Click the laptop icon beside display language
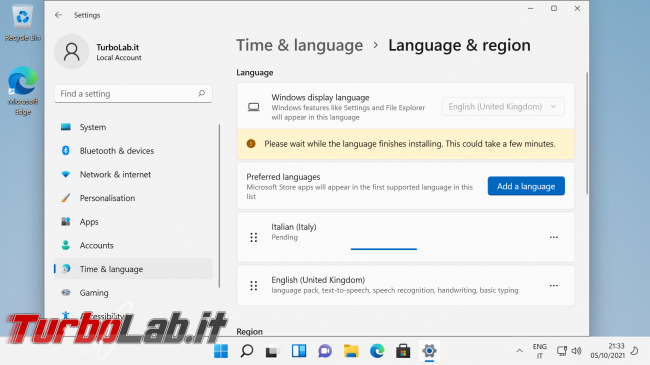The width and height of the screenshot is (650, 365). click(x=254, y=107)
